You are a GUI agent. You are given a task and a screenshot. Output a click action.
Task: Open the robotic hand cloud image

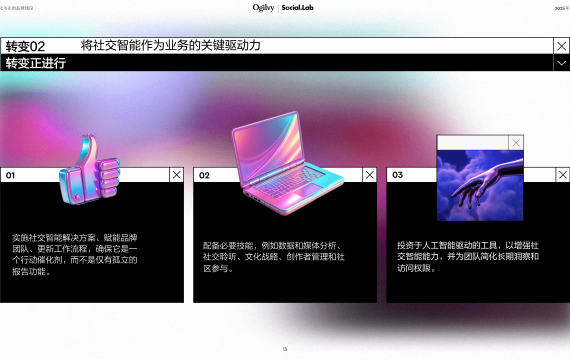[x=480, y=185]
